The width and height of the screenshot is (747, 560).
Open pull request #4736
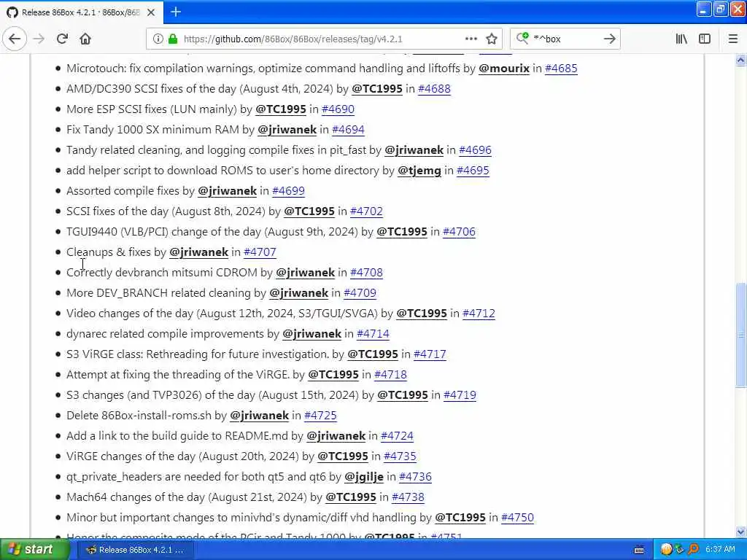(x=415, y=477)
